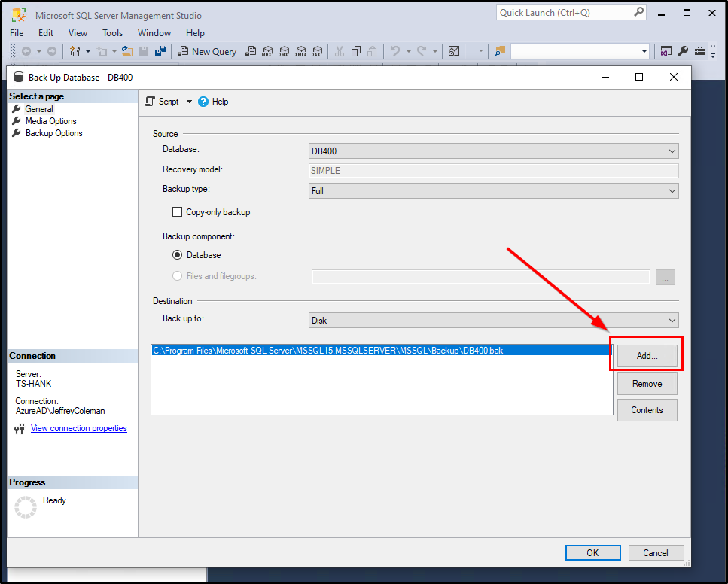Image resolution: width=728 pixels, height=584 pixels.
Task: Click the SSMS application logo icon
Action: pos(19,14)
